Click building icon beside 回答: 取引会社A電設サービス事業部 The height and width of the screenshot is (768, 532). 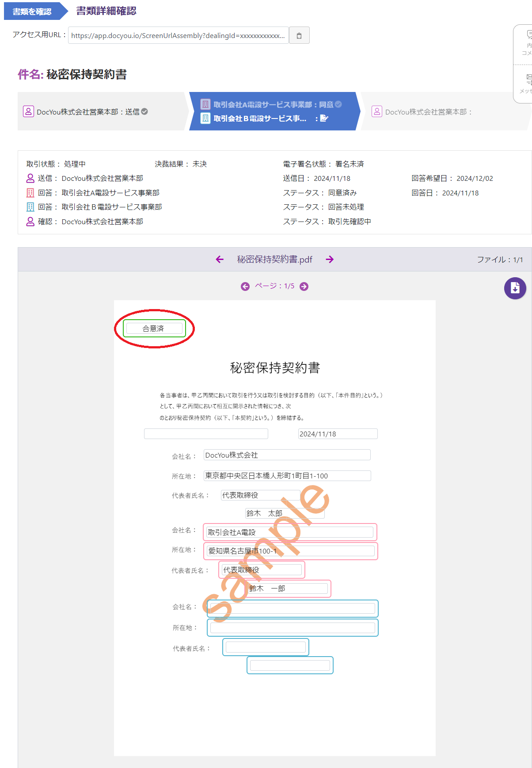30,193
